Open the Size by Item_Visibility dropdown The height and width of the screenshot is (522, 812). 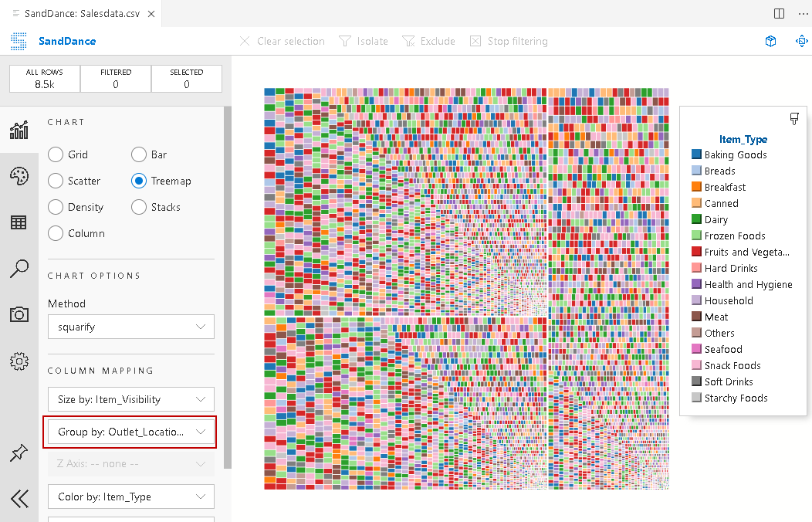click(x=131, y=399)
